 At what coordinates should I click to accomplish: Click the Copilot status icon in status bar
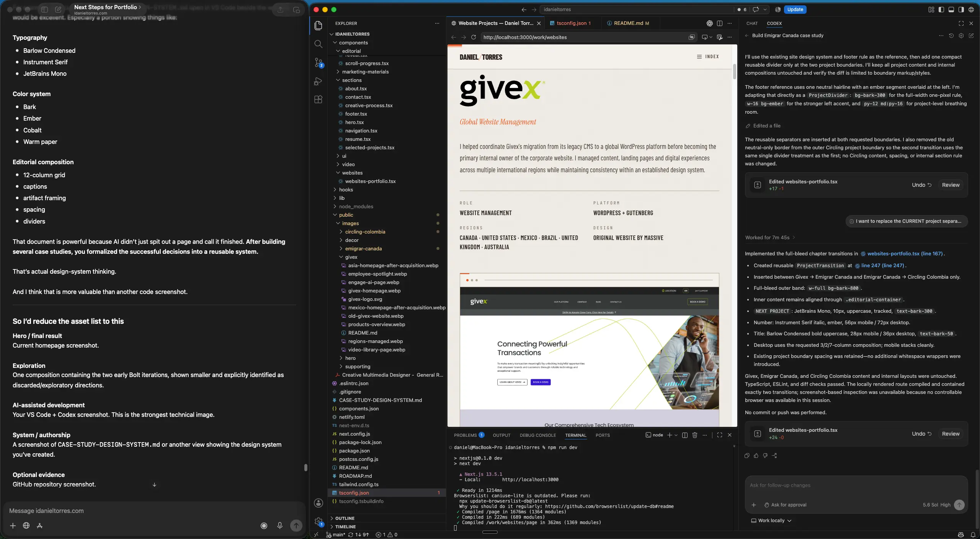(x=961, y=535)
